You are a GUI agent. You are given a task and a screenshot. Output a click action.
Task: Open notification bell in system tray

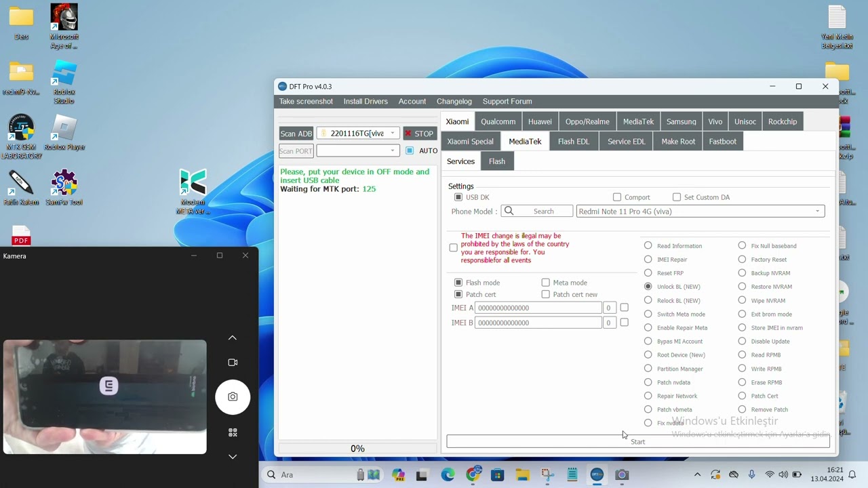point(852,475)
